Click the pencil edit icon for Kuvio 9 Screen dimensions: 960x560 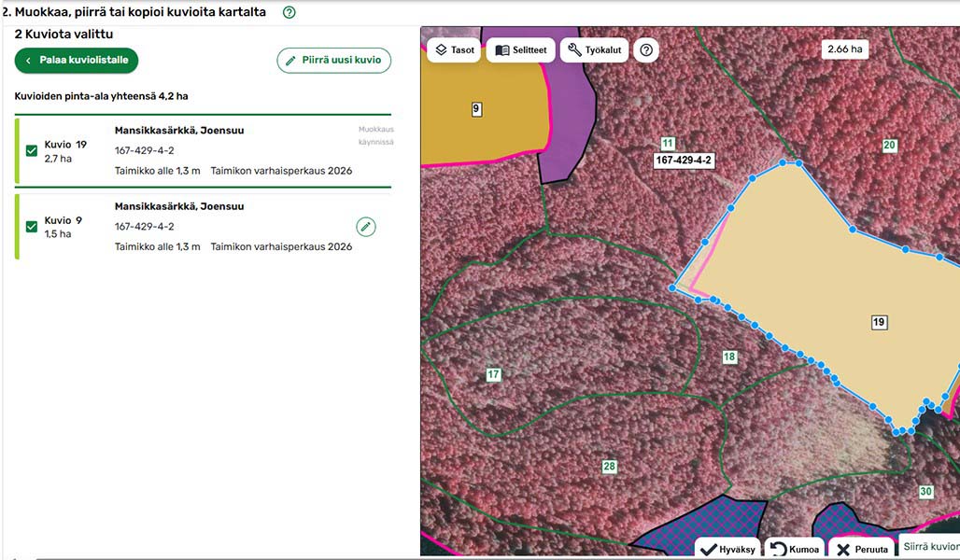tap(366, 227)
